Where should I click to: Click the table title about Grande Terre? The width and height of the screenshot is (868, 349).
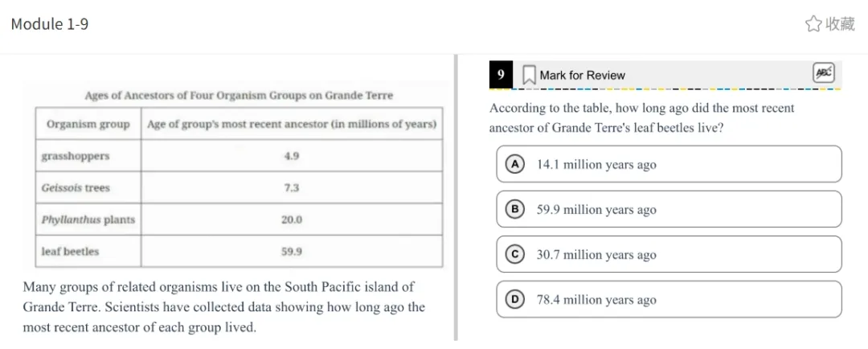[x=239, y=96]
